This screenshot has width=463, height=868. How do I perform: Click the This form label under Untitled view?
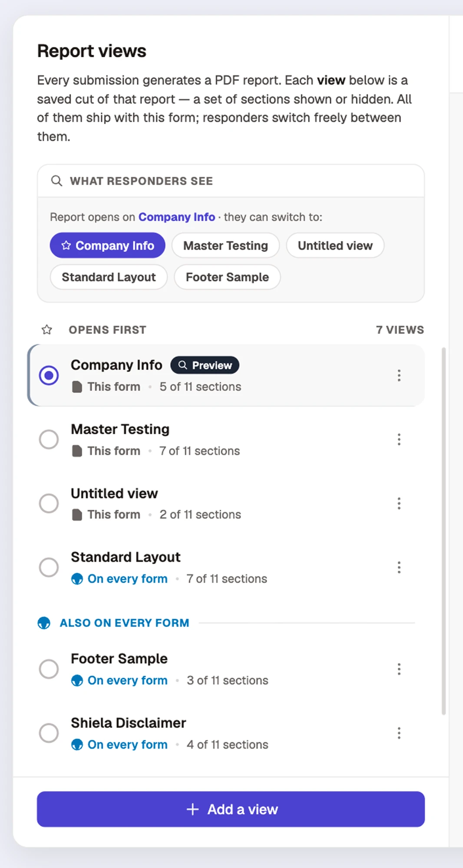114,515
